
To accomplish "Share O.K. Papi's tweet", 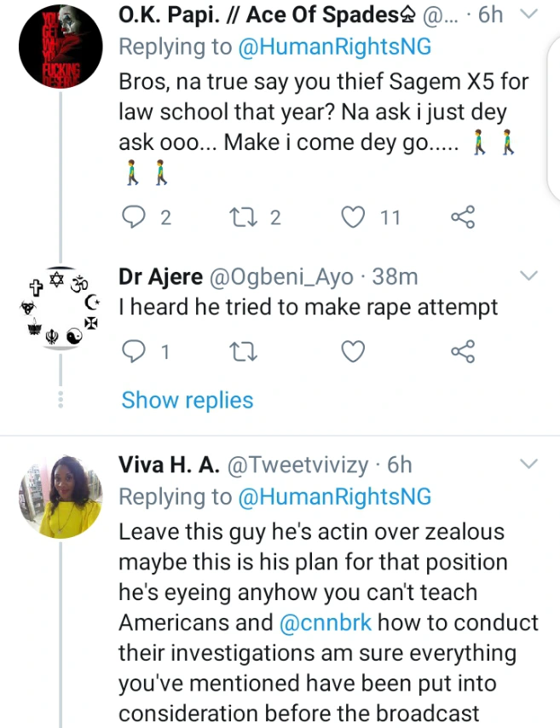I will (462, 217).
